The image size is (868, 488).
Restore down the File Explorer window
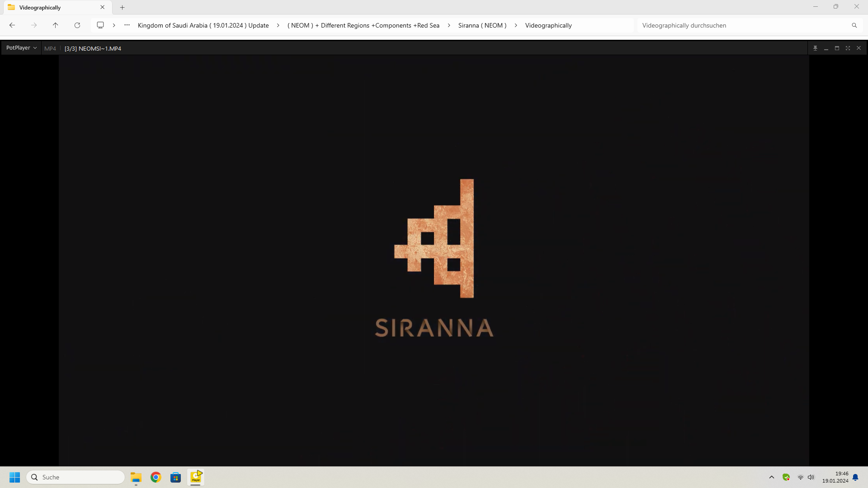[836, 7]
